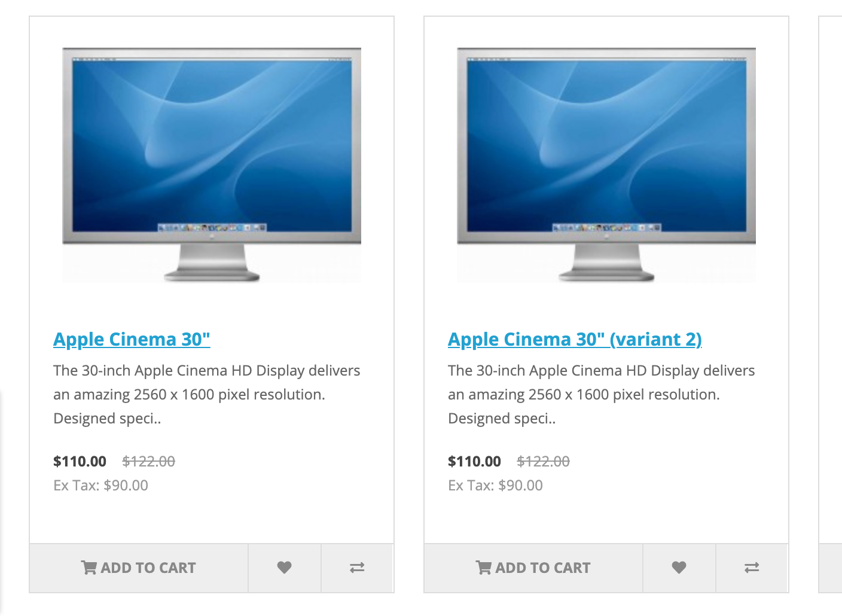This screenshot has height=616, width=842.
Task: Click Ex Tax: $90.00 on variant 2 card
Action: [x=495, y=485]
